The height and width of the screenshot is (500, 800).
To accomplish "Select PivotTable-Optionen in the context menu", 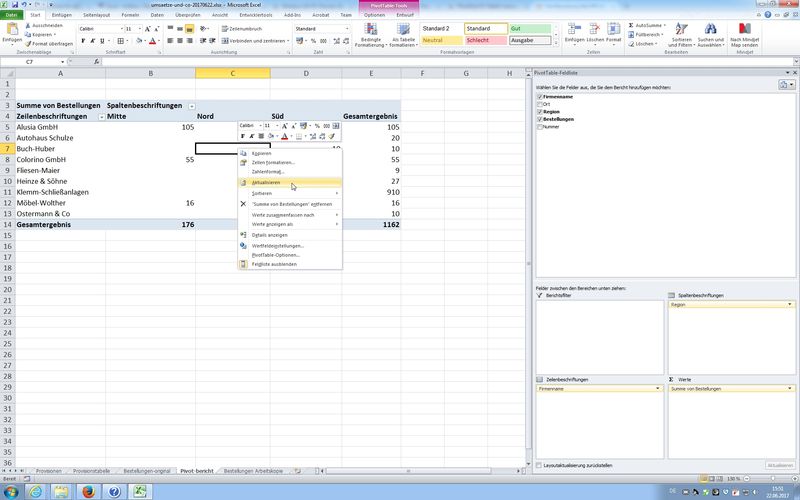I will (x=275, y=255).
